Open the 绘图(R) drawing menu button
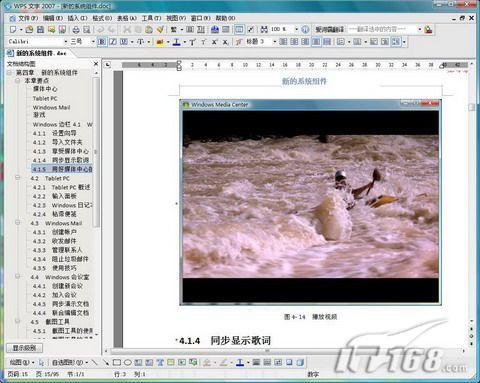480x383 pixels. tap(21, 362)
